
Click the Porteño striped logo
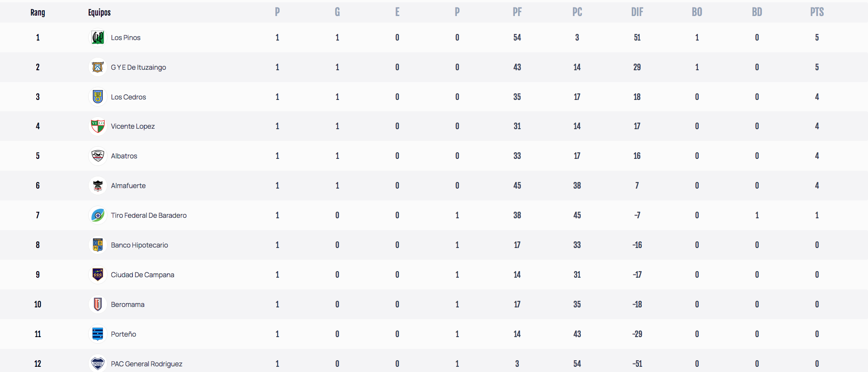98,334
